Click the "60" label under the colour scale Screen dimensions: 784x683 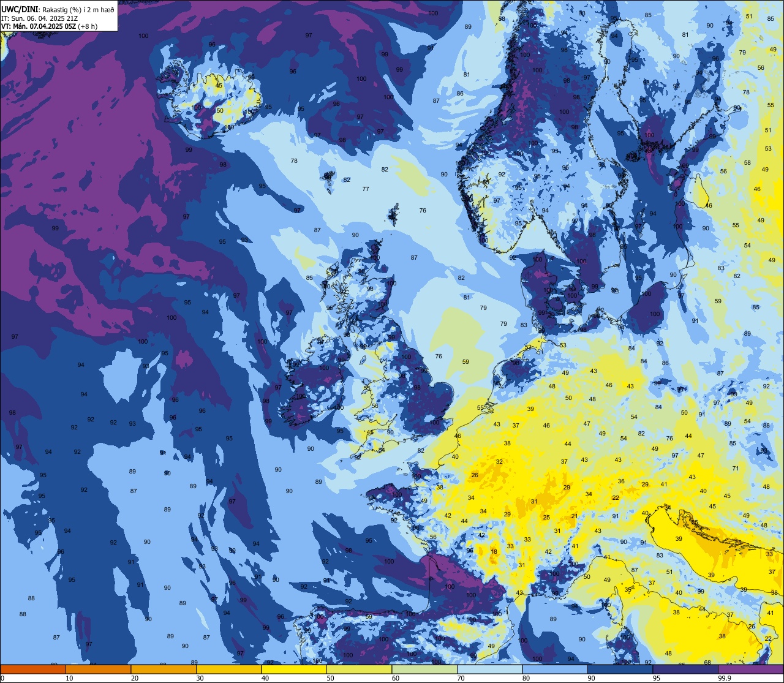(396, 678)
